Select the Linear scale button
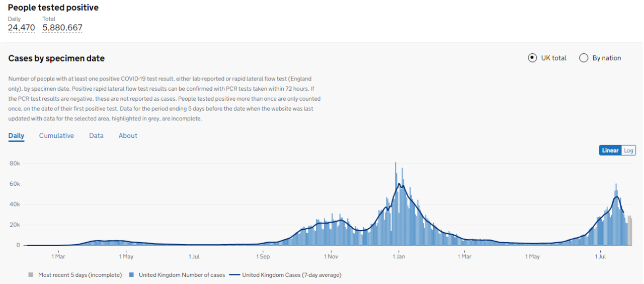The width and height of the screenshot is (644, 284). (x=610, y=150)
